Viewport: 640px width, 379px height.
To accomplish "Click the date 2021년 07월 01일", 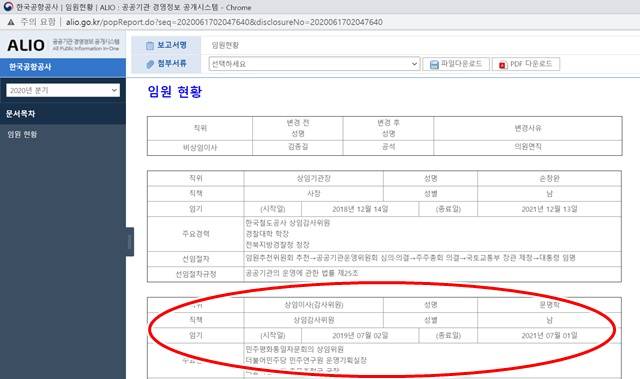I will [549, 335].
